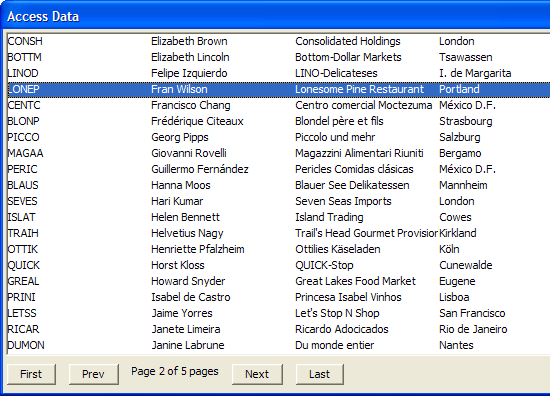550x396 pixels.
Task: Select the CONSH customer ID cell
Action: 25,41
